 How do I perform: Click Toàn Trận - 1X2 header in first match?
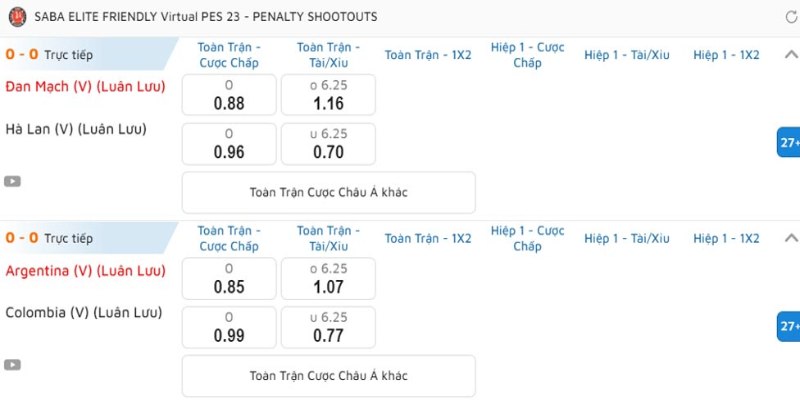pyautogui.click(x=428, y=55)
